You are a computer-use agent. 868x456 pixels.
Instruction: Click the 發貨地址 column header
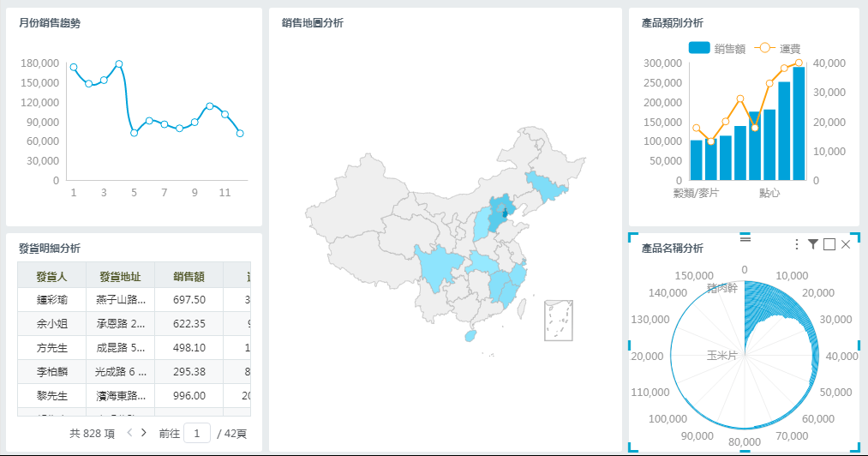(x=120, y=276)
